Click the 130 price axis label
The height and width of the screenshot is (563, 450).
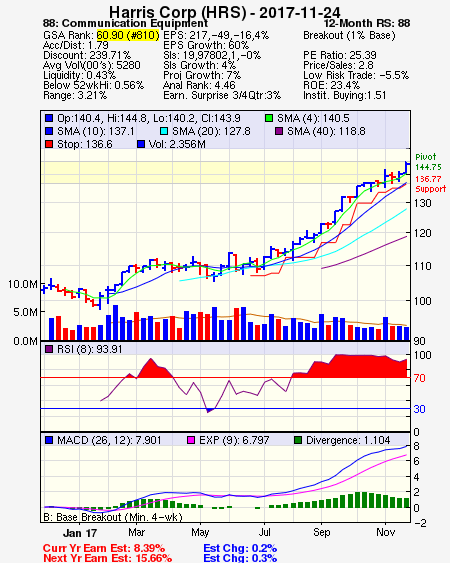tap(422, 203)
